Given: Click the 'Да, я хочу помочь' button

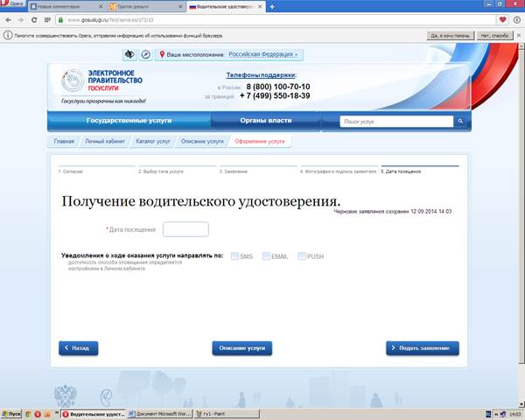Looking at the screenshot, I should point(450,36).
